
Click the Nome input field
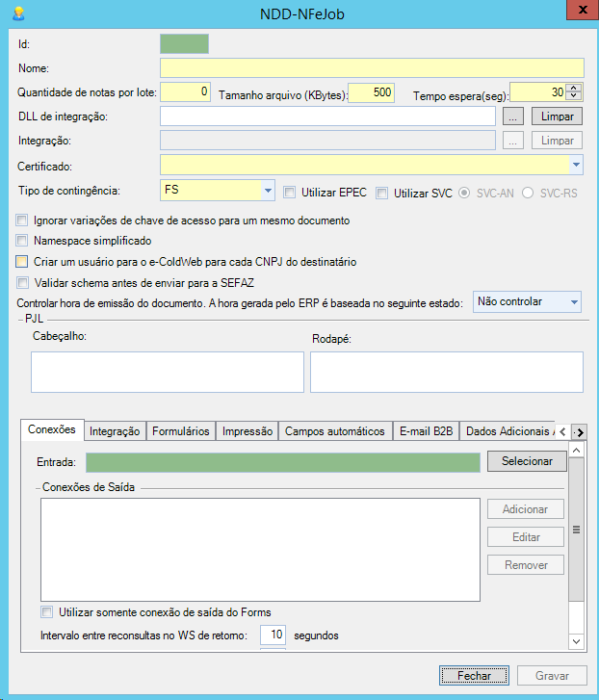click(372, 67)
